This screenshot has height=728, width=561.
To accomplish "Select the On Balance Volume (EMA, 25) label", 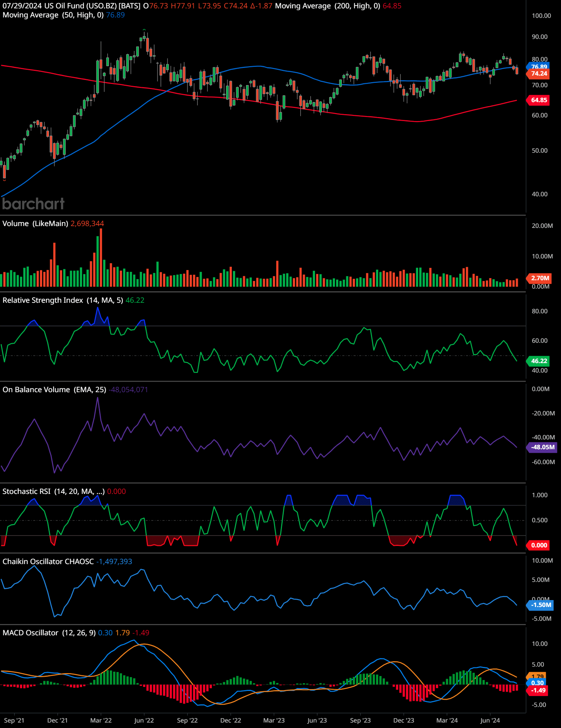I will tap(54, 390).
